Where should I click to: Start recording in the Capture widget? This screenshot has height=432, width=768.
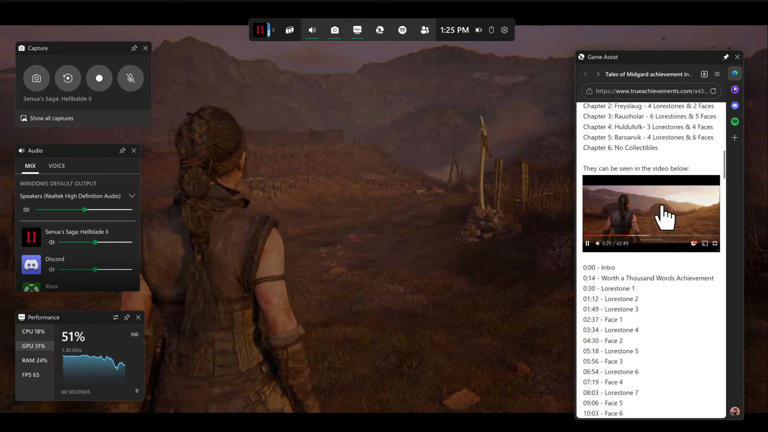(x=99, y=78)
